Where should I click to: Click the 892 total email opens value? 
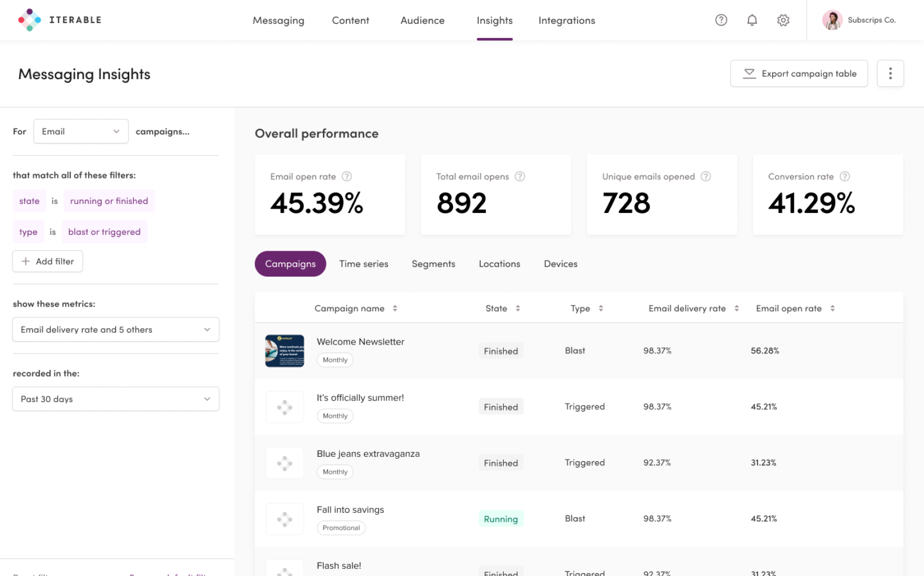click(461, 203)
